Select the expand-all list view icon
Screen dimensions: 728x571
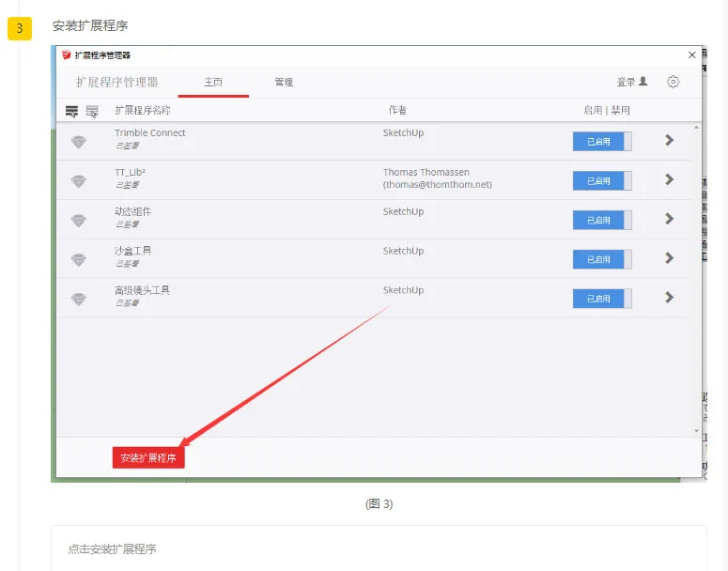click(x=72, y=111)
